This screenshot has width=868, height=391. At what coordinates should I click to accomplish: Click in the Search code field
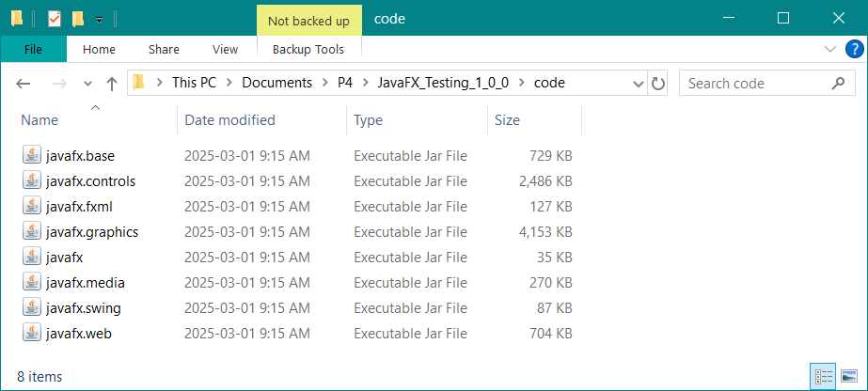pos(757,84)
